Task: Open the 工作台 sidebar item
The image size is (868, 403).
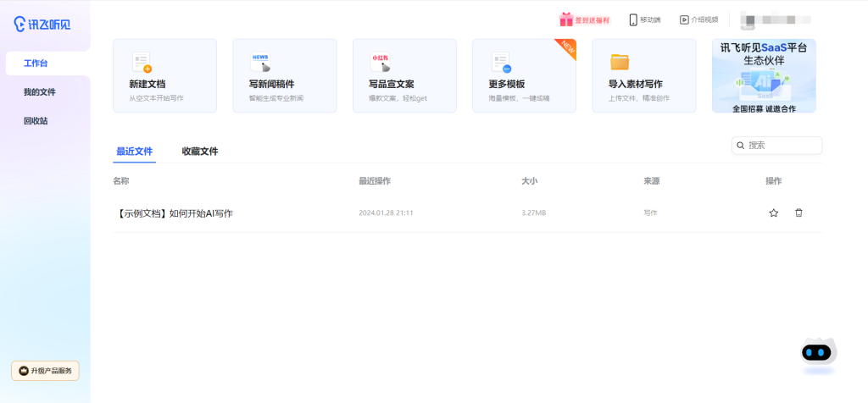Action: click(x=47, y=63)
